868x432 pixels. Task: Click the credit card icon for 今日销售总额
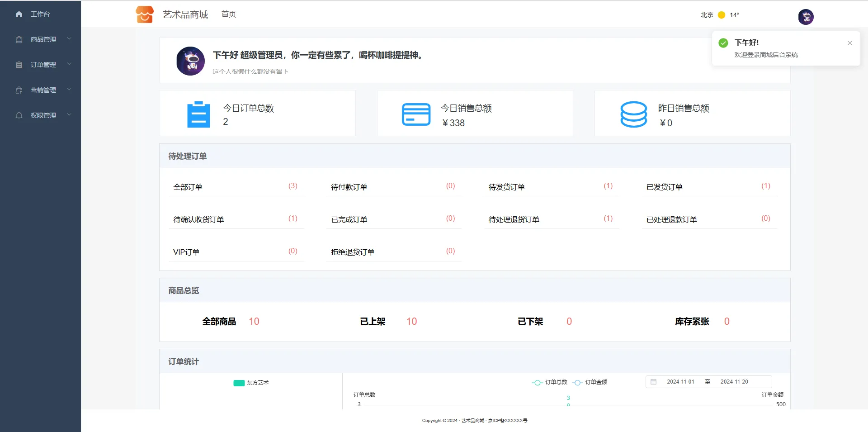416,114
